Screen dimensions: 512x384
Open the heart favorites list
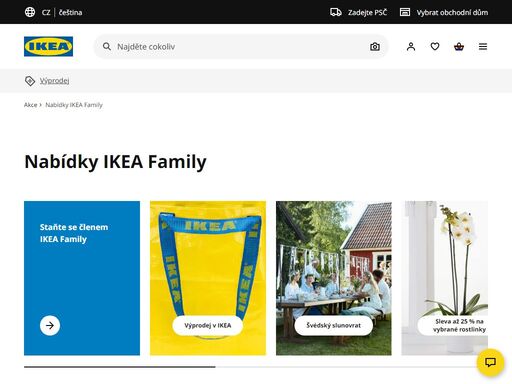point(435,46)
